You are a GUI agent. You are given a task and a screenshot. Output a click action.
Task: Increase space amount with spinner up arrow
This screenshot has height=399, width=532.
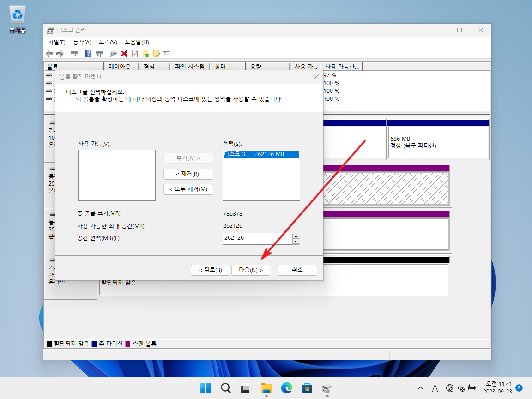tap(296, 236)
